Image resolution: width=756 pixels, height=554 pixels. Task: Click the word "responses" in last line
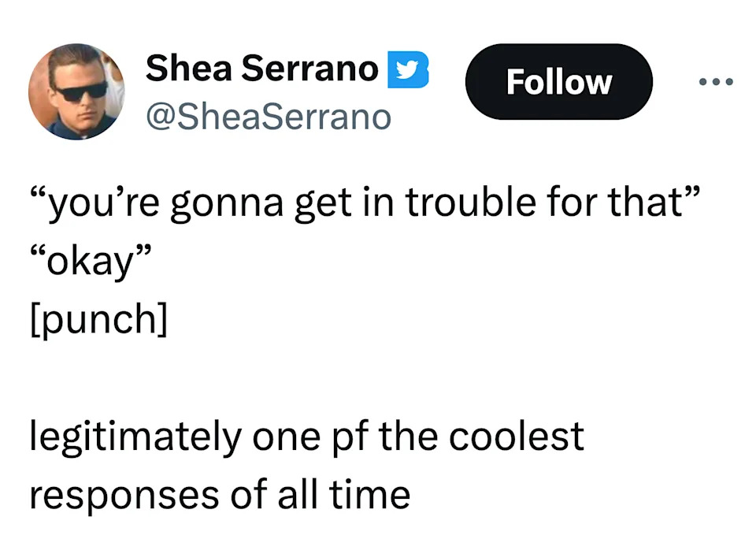pos(124,494)
